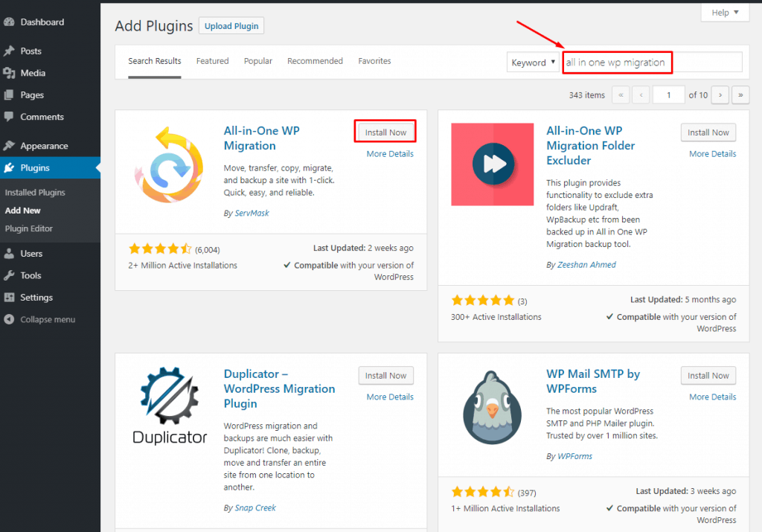Click the Plugins plug icon

[9, 167]
